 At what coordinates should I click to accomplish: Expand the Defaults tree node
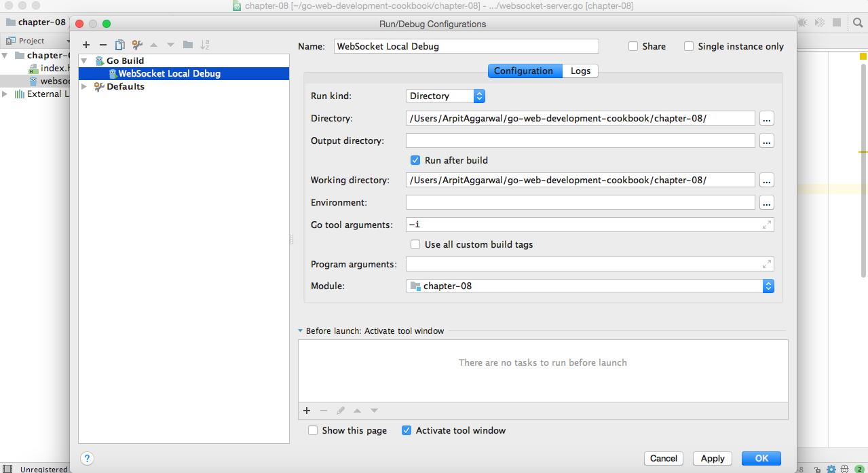(x=84, y=87)
